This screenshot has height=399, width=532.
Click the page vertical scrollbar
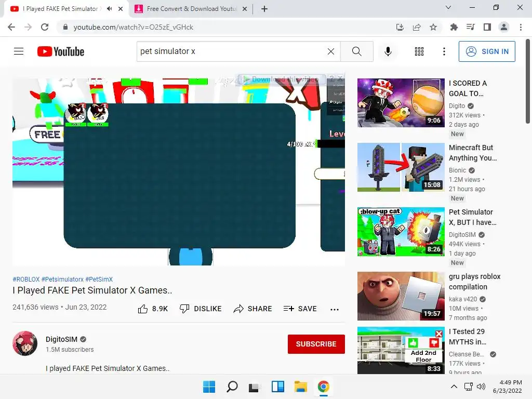528,82
